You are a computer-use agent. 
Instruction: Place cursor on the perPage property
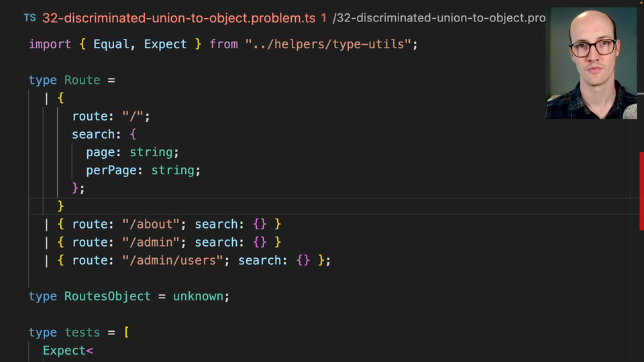click(x=111, y=171)
